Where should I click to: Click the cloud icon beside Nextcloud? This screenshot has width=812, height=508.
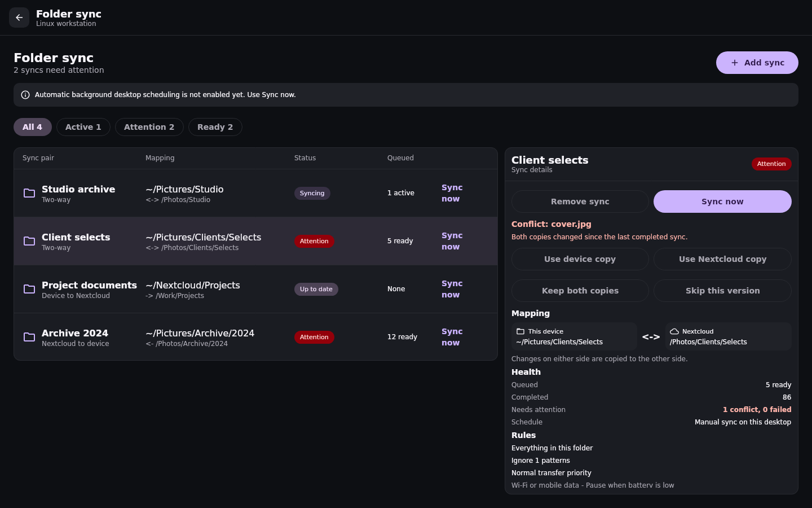[x=674, y=331]
